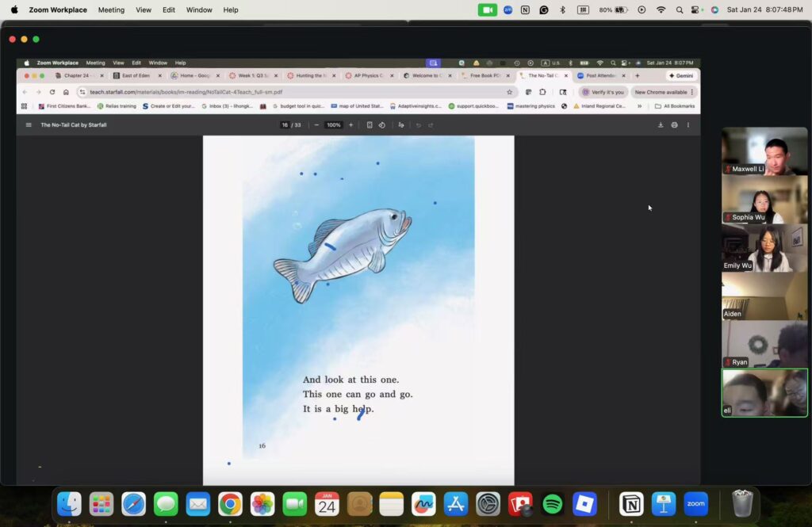Click the rotate page icon

pyautogui.click(x=381, y=125)
